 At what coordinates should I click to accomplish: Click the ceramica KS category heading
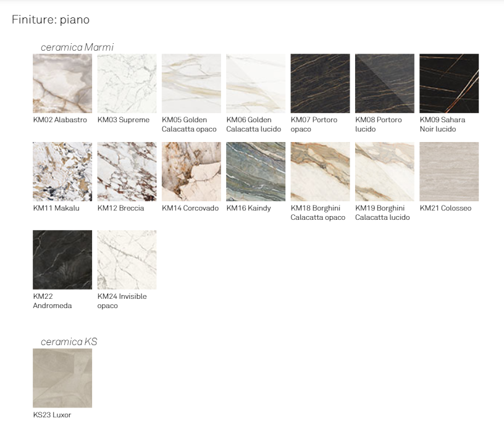pyautogui.click(x=69, y=341)
